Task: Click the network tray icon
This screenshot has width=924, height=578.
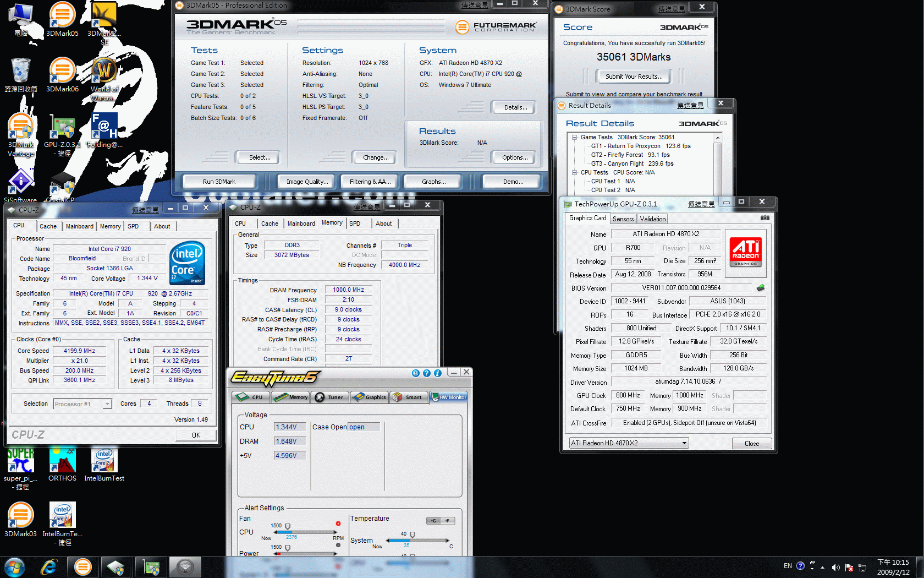Action: point(862,568)
